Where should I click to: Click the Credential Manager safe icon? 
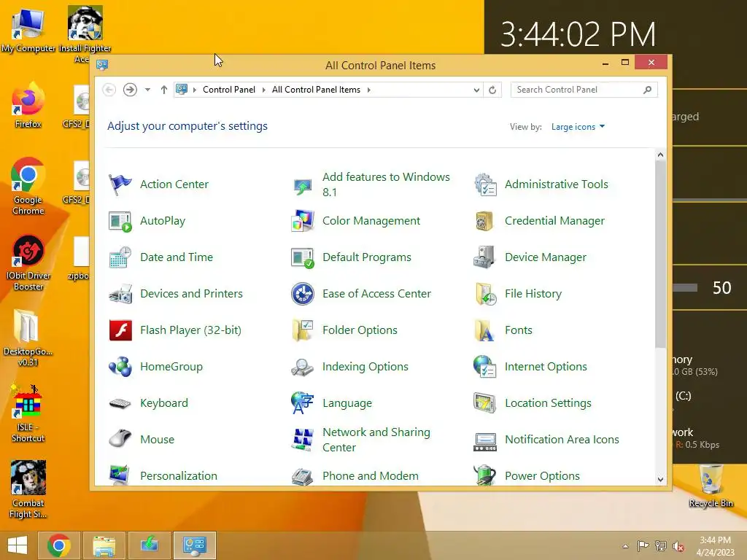coord(485,221)
